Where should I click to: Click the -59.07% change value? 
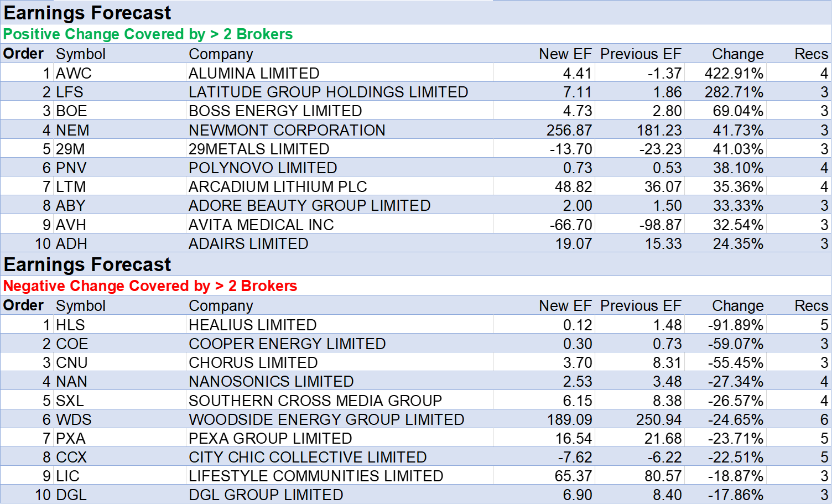pyautogui.click(x=735, y=344)
